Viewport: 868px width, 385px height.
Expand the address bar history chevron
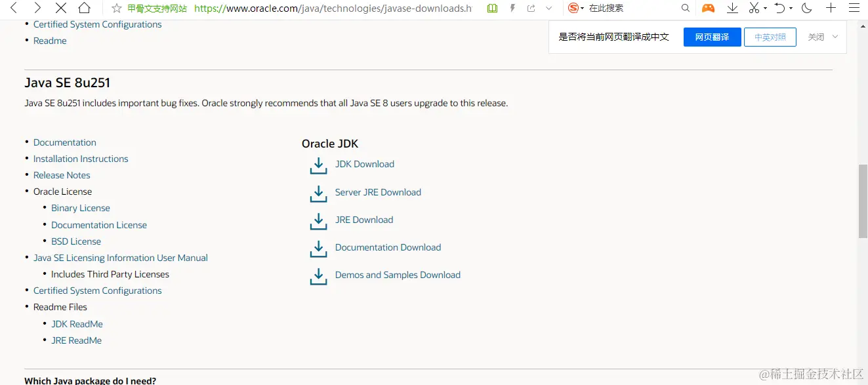[549, 9]
